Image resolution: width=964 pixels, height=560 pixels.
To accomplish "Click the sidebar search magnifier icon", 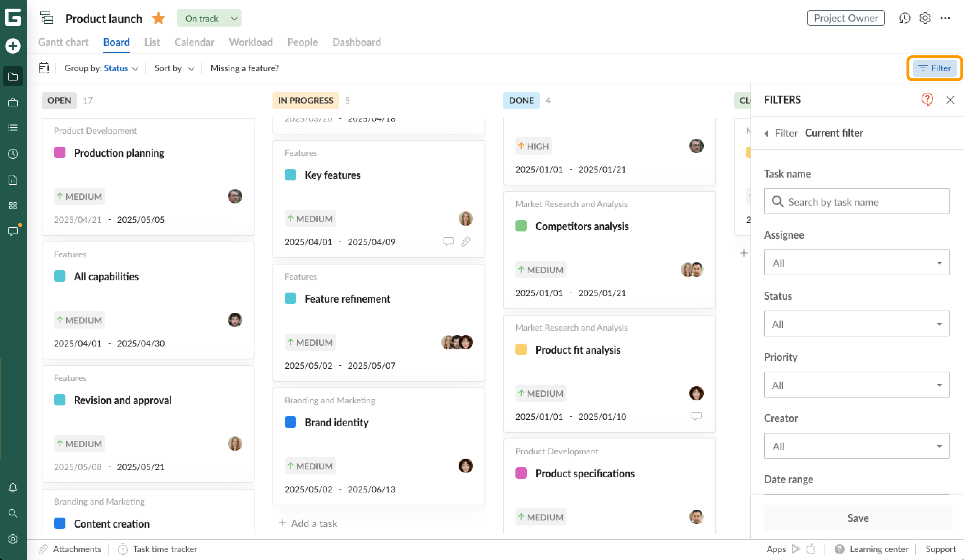I will pos(13,513).
